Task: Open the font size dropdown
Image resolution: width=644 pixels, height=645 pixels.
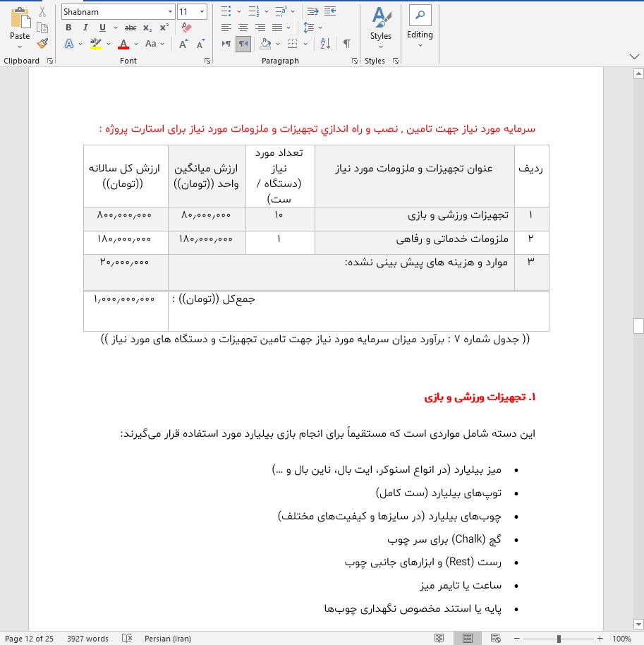Action: point(202,11)
